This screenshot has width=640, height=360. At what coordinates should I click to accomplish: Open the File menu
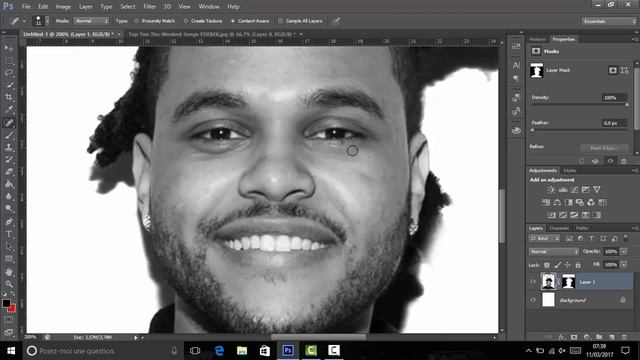click(26, 7)
